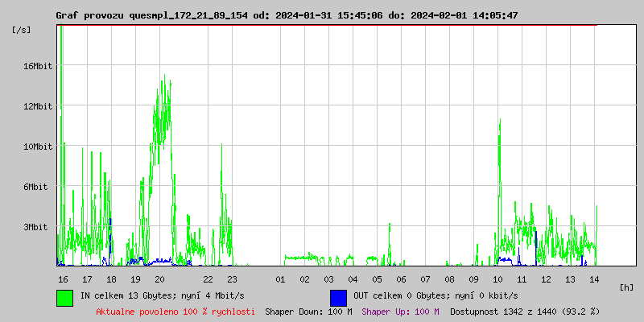
Task: Click the 12Mbit y-axis label
Action: coord(38,106)
